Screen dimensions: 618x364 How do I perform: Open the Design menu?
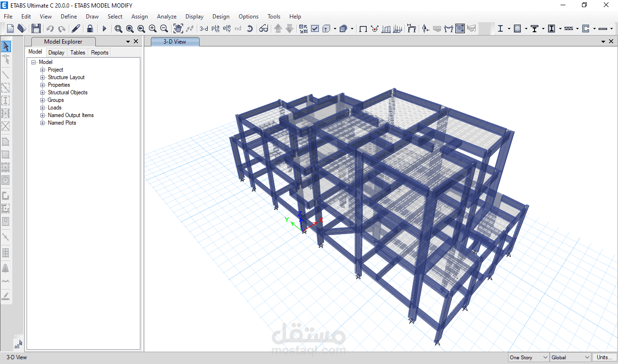click(221, 16)
